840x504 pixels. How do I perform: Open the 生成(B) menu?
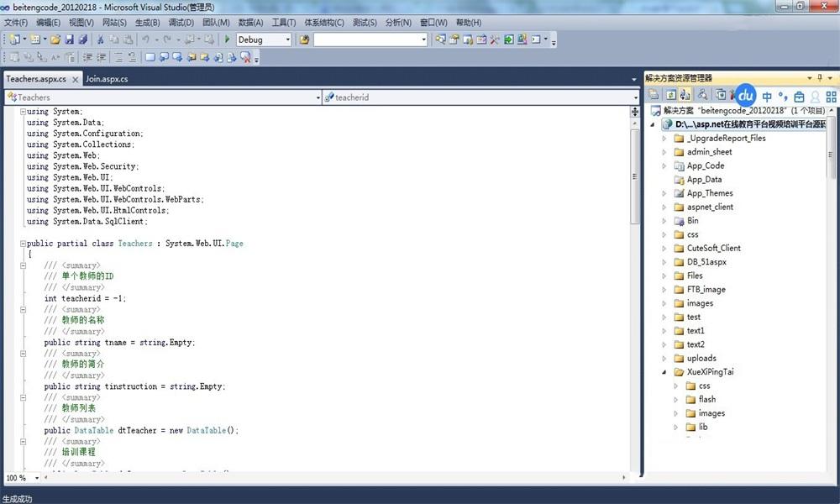(147, 23)
